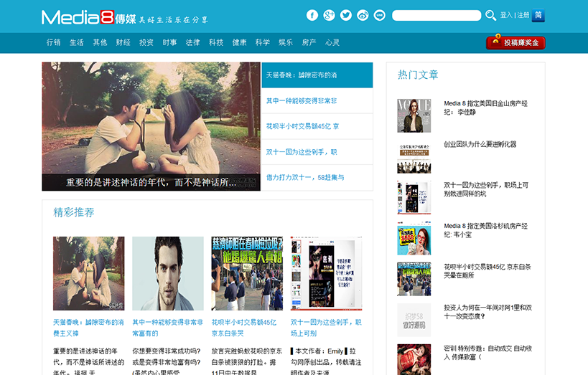This screenshot has height=375, width=588.
Task: Open the 创业团队为什么要进孵化器 article
Action: (480, 144)
